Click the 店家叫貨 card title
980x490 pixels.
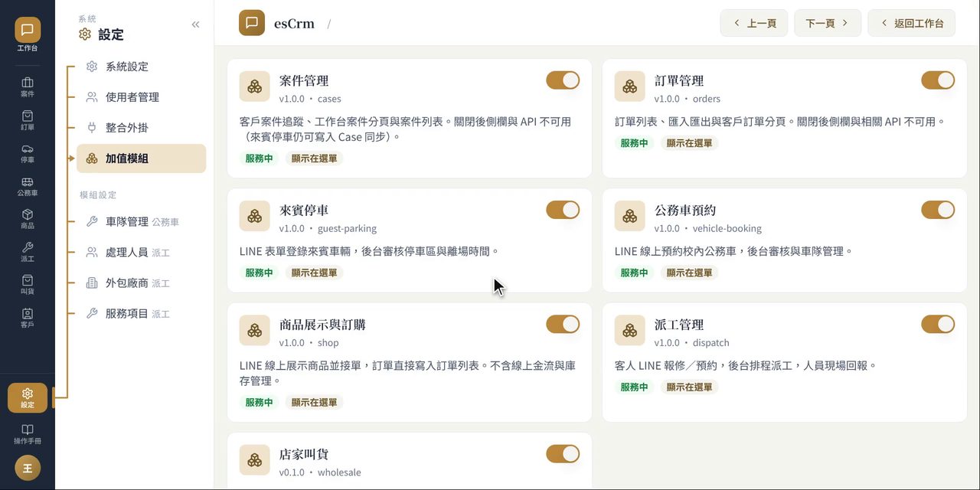pos(304,454)
